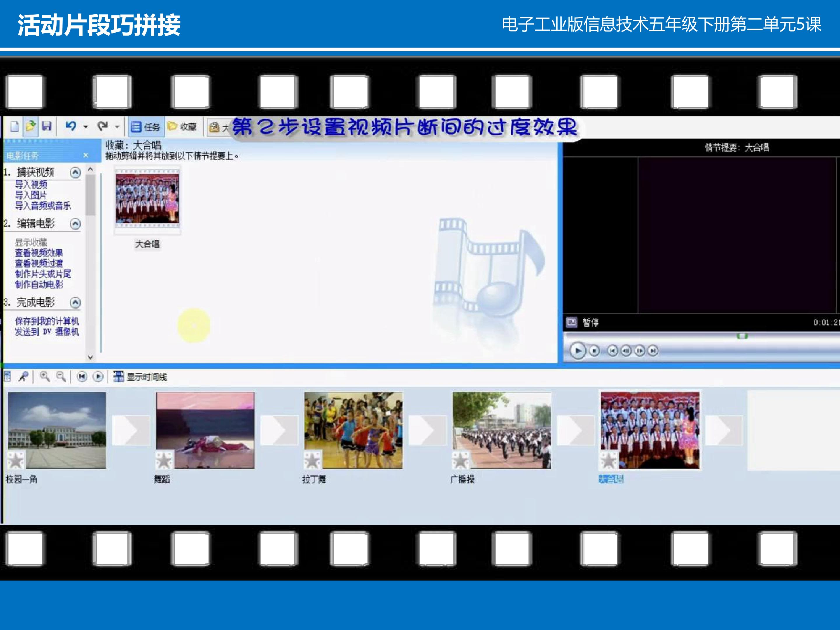Zoom in the timeline
Screen dimensions: 840x630
click(x=45, y=377)
